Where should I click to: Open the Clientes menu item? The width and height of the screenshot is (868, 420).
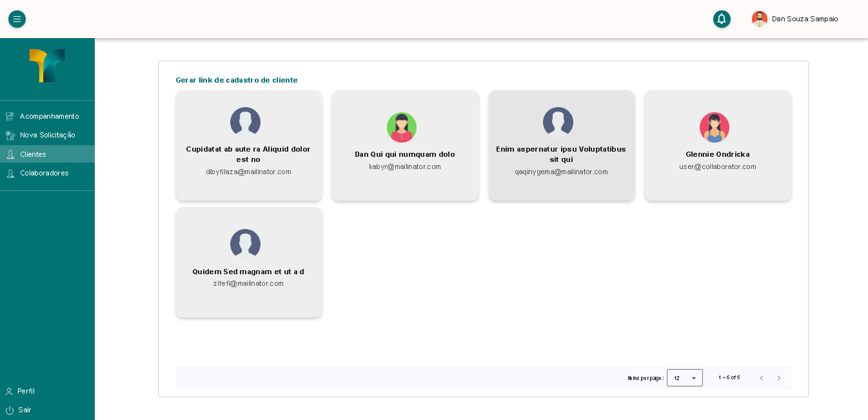click(33, 154)
